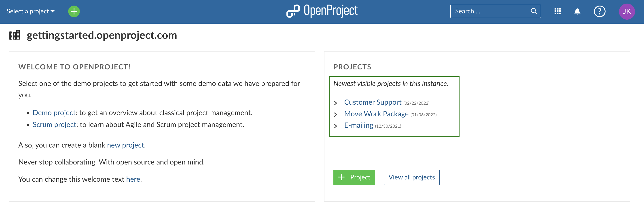Screen dimensions: 644x208
Task: Open the Scrum project link
Action: (x=54, y=125)
